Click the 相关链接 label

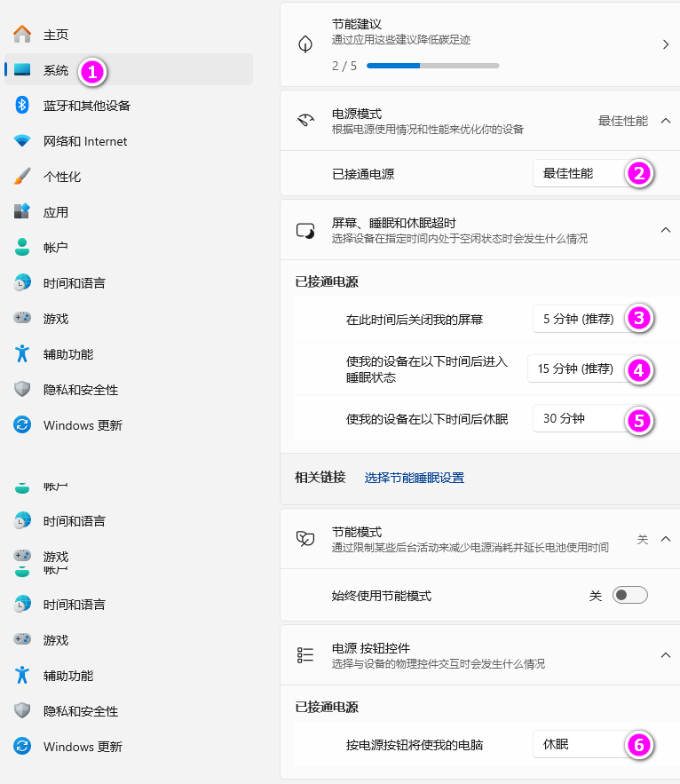pos(320,478)
